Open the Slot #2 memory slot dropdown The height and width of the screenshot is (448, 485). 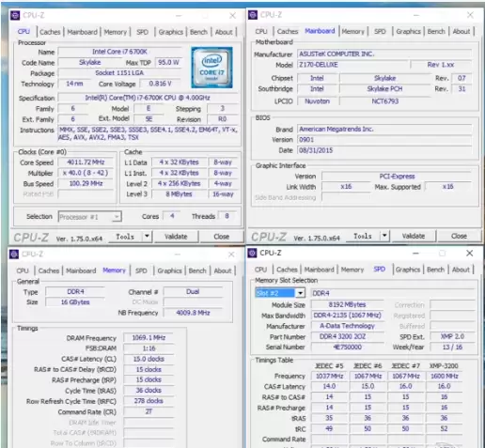[x=300, y=293]
